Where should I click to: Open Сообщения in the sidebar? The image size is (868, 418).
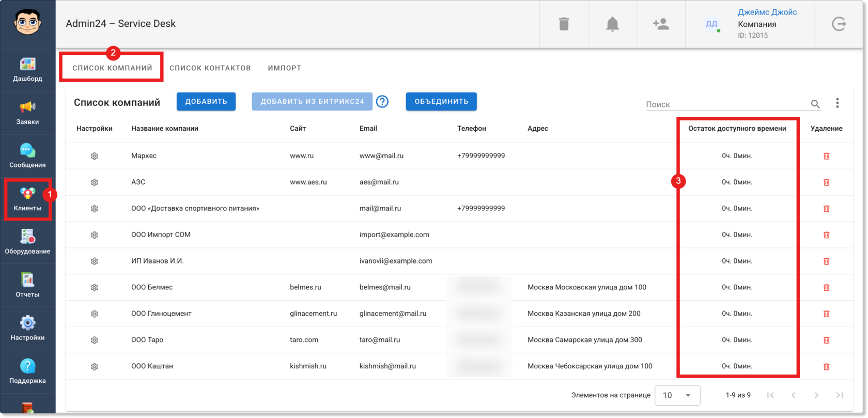coord(27,156)
